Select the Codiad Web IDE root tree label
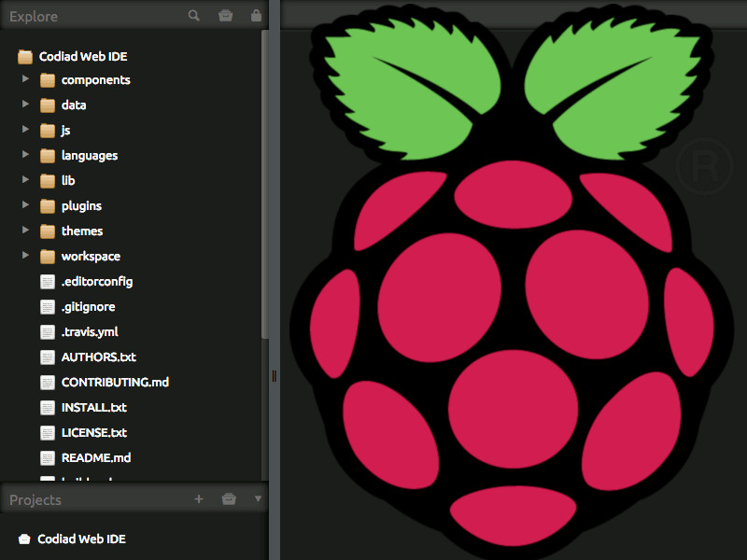This screenshot has height=560, width=747. click(x=83, y=57)
